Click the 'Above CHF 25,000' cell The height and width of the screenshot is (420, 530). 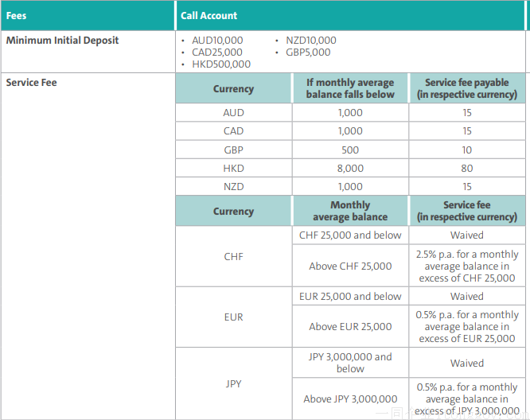pyautogui.click(x=350, y=266)
